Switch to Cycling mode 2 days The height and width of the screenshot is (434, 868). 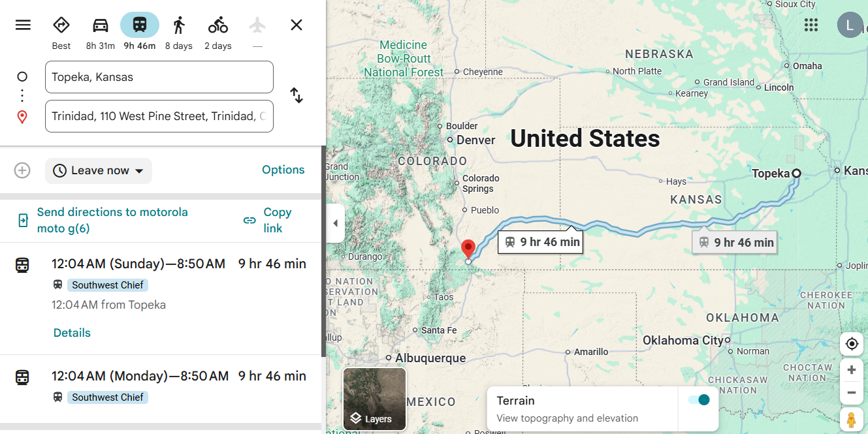pos(218,33)
